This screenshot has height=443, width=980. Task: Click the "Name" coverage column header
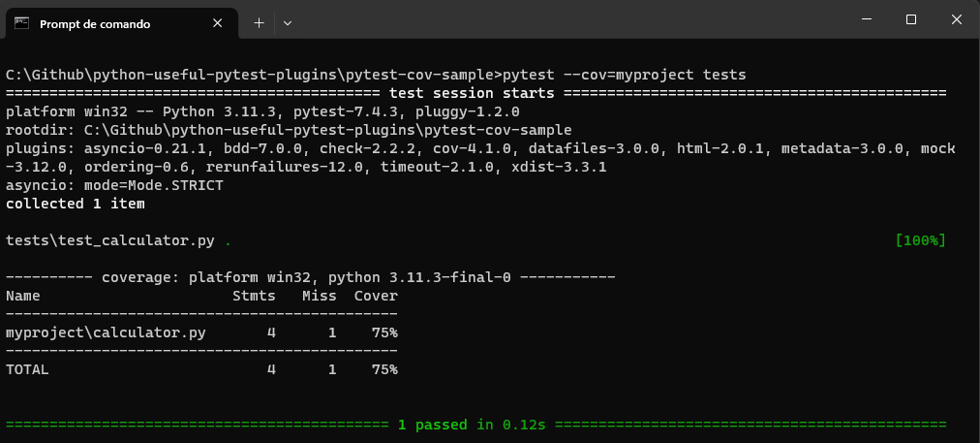point(23,296)
